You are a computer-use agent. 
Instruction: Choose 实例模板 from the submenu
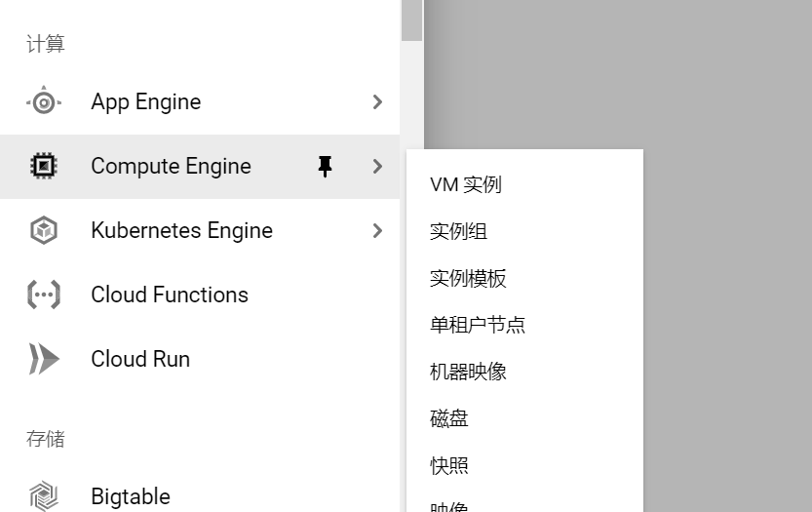coord(468,278)
